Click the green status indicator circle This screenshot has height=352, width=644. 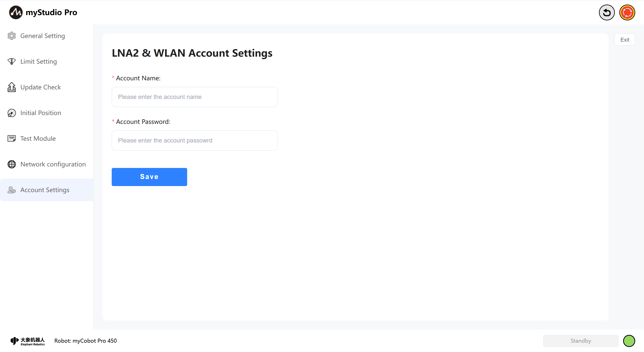click(x=629, y=341)
